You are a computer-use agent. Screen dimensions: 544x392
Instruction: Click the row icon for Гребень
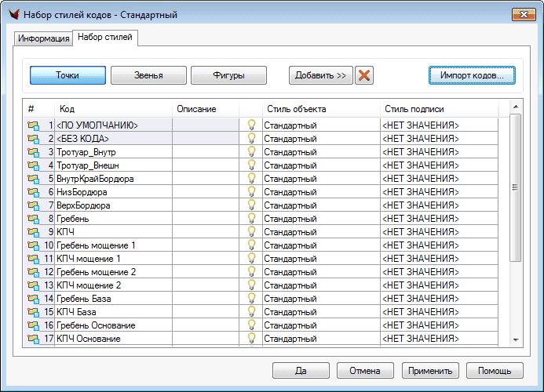(x=33, y=219)
